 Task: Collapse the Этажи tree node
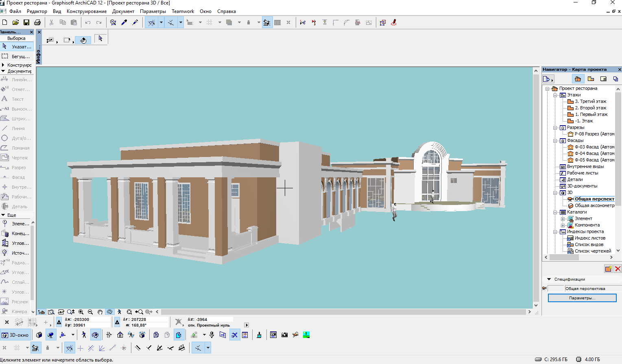point(555,95)
